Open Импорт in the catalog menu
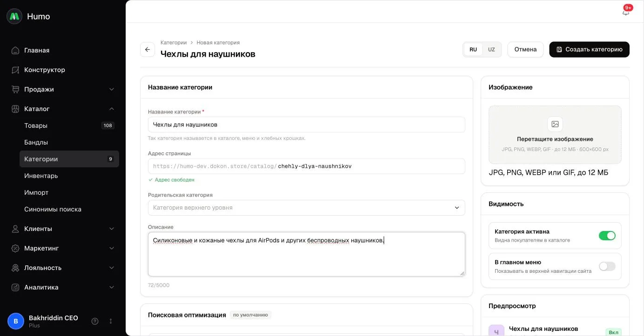The height and width of the screenshot is (336, 644). coord(69,192)
